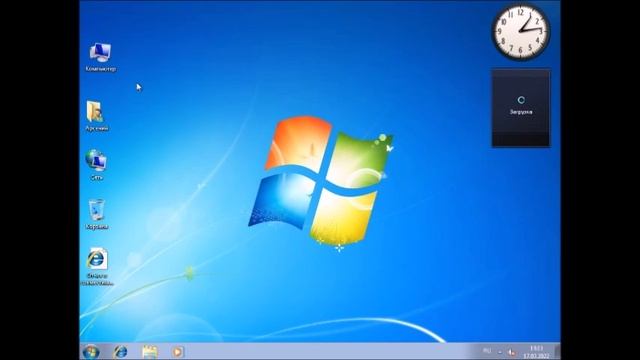Image resolution: width=640 pixels, height=360 pixels.
Task: Open the Start menu orb
Action: click(x=91, y=351)
